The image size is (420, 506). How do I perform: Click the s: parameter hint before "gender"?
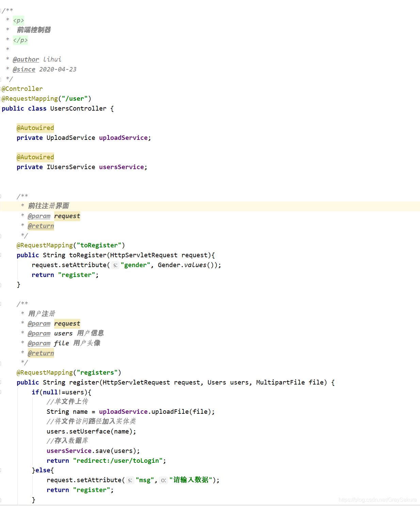[x=115, y=265]
